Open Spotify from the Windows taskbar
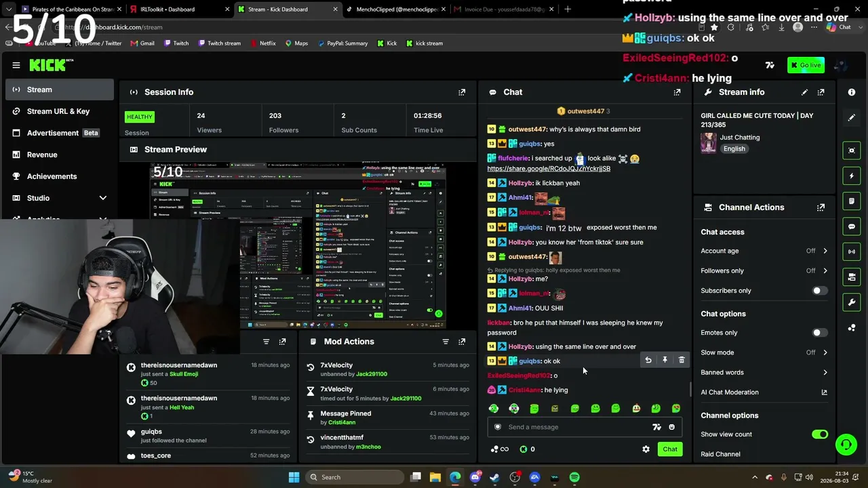This screenshot has height=488, width=868. pos(574,477)
